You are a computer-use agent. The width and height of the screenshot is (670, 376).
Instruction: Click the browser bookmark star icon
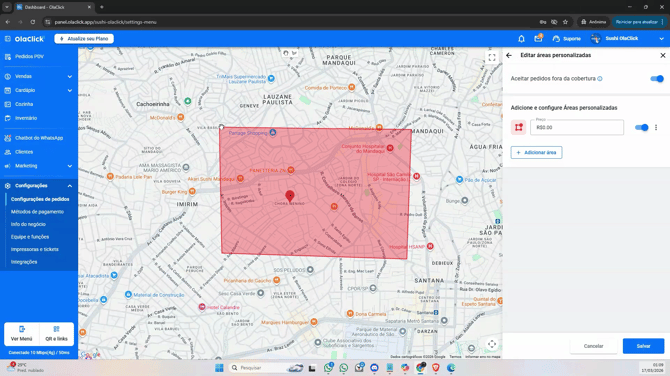(565, 22)
